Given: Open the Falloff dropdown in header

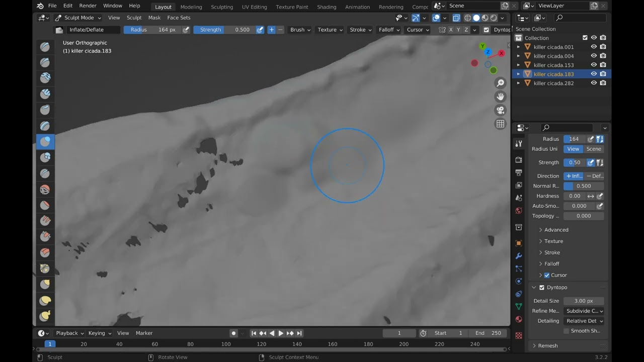Looking at the screenshot, I should pos(389,30).
